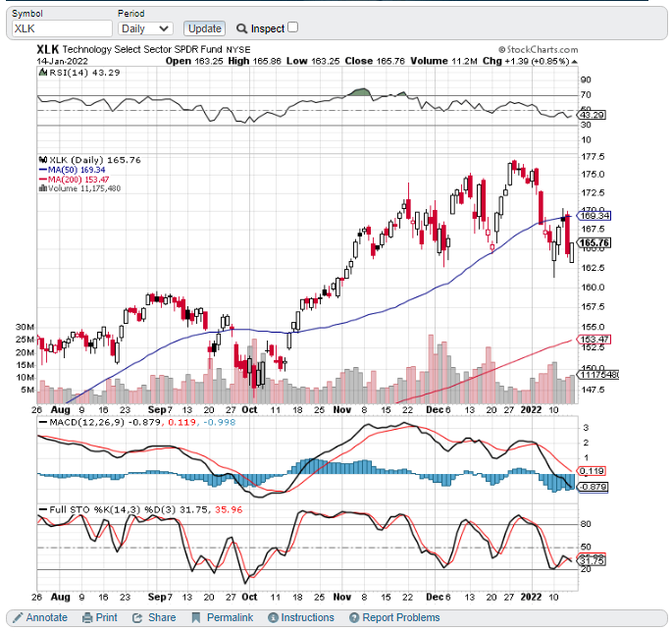Enable the Inspect checkbox
672x631 pixels.
coord(292,27)
